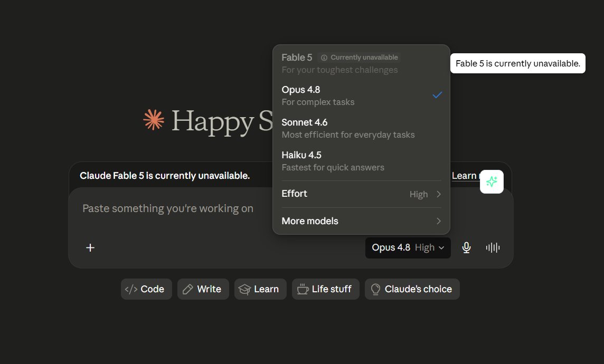Screen dimensions: 604x364
Task: Select Fable 5 model option
Action: 361,63
